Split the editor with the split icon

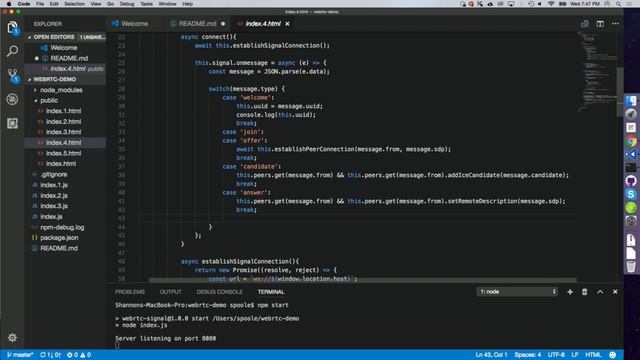click(x=600, y=24)
